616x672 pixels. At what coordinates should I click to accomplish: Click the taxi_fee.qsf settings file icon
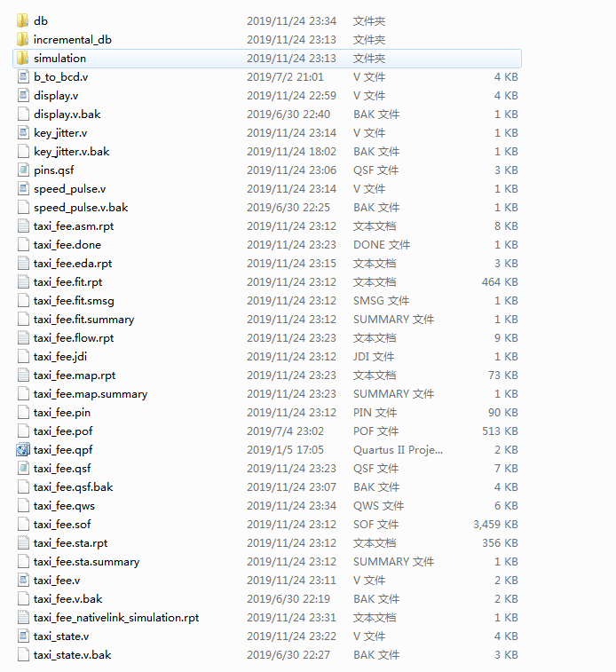(x=23, y=468)
